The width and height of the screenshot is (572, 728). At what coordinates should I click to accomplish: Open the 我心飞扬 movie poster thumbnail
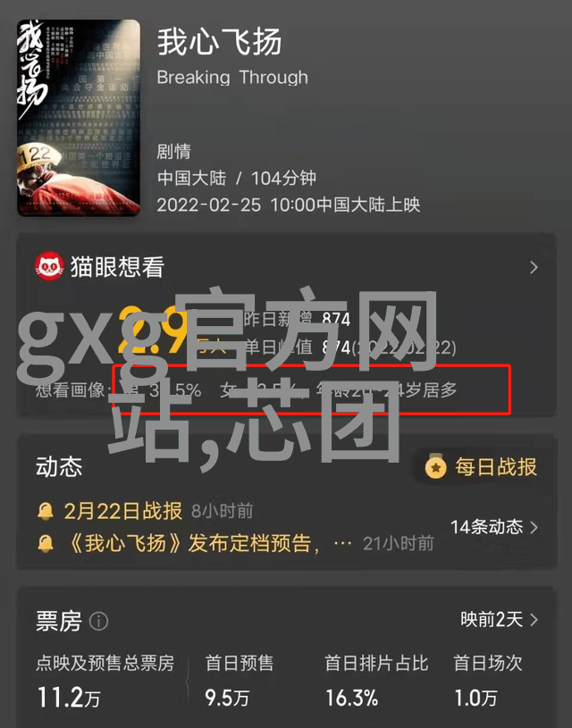(79, 118)
